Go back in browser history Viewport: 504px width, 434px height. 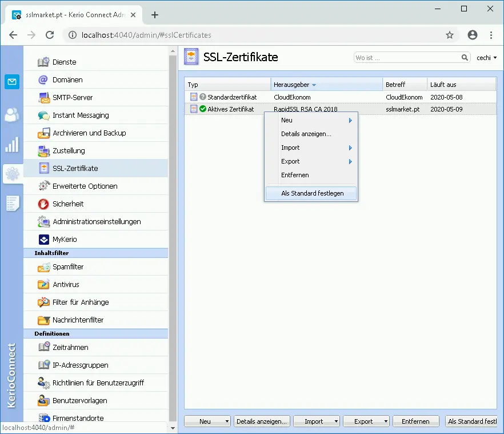click(x=13, y=35)
